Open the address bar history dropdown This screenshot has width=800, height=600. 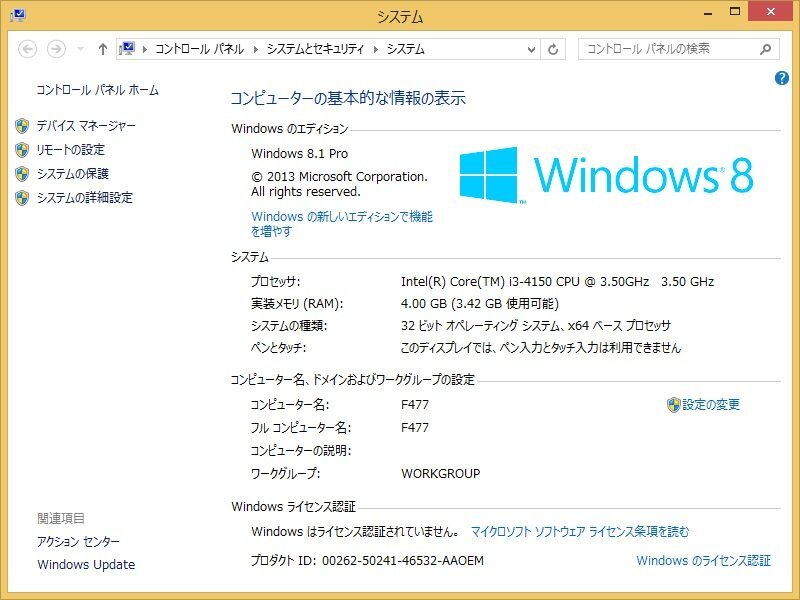[x=531, y=49]
